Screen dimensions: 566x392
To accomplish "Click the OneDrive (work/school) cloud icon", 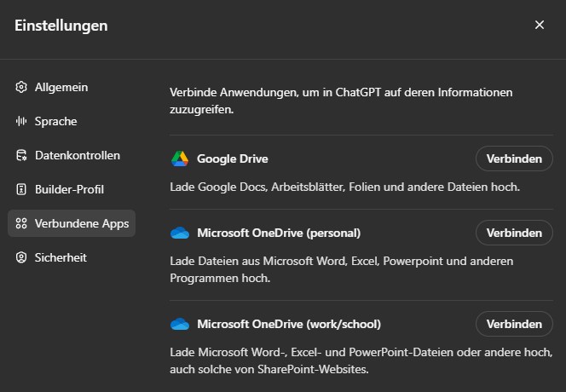I will point(180,324).
